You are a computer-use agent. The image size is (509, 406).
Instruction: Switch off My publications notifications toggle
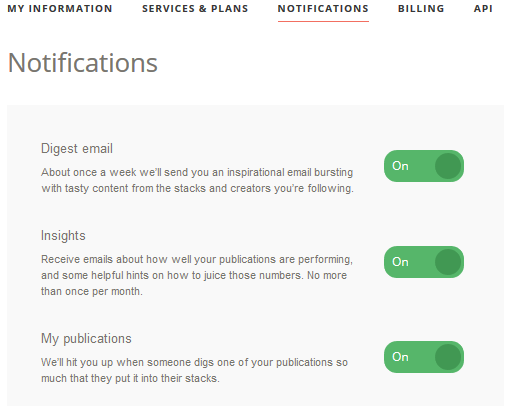[x=424, y=357]
